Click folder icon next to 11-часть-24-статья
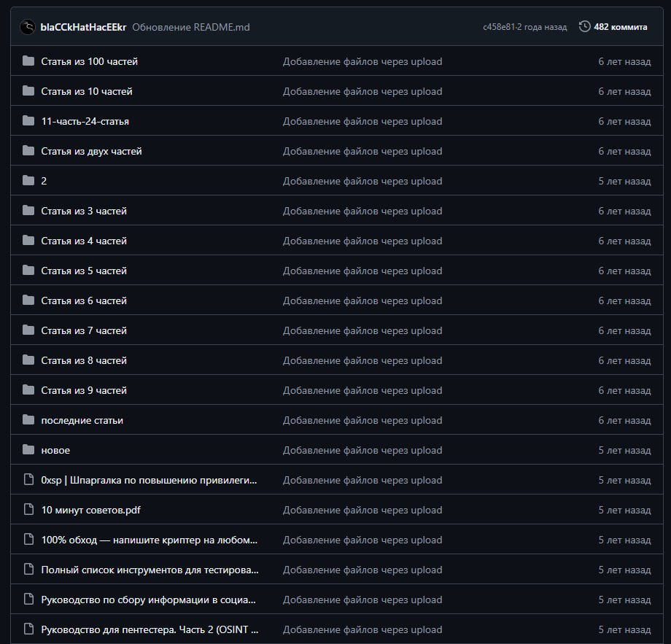Viewport: 671px width, 644px height. [x=28, y=121]
